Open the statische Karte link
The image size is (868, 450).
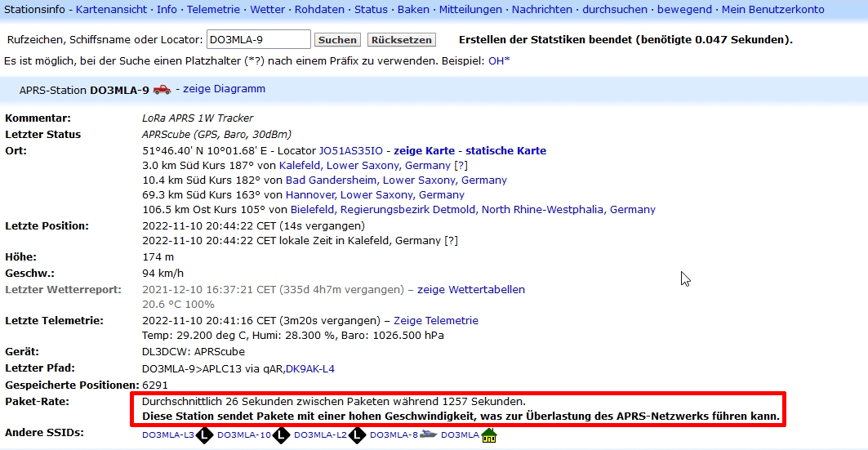(505, 151)
